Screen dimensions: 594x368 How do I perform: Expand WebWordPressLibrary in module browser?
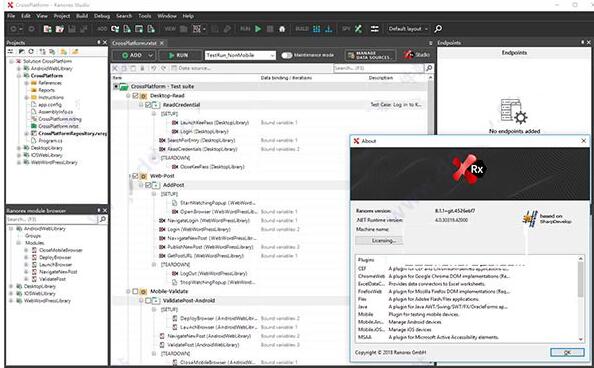[x=11, y=301]
